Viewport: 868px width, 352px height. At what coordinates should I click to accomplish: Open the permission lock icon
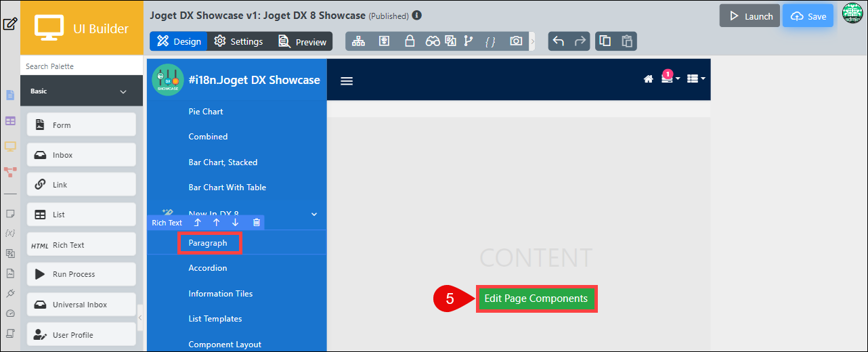409,41
